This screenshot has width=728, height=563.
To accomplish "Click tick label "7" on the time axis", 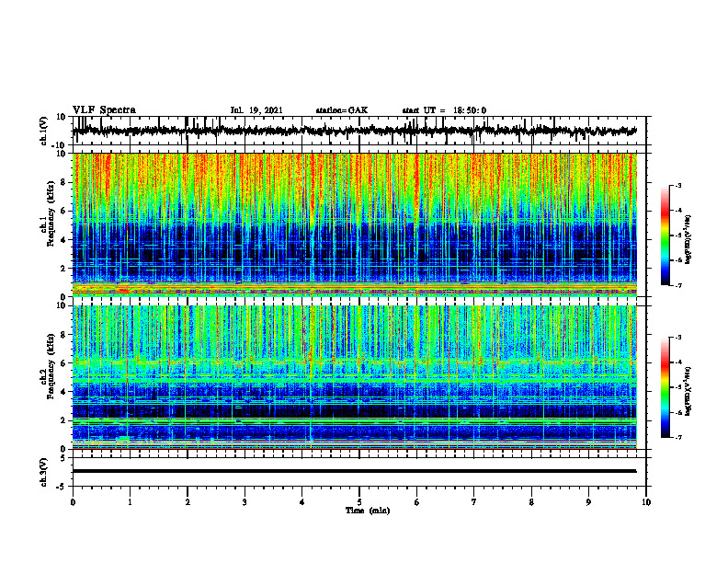I will [474, 502].
